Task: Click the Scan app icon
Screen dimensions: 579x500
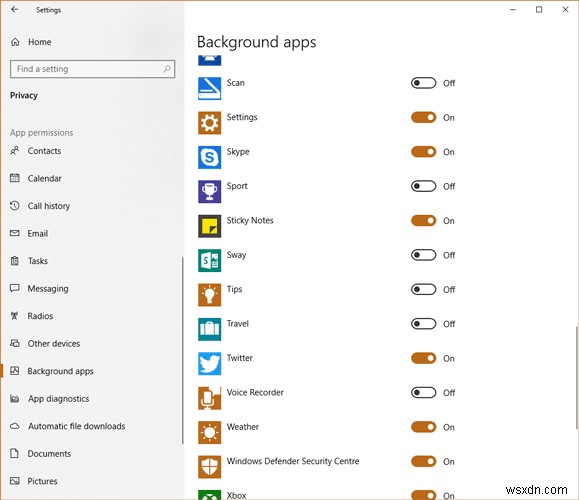Action: (x=209, y=88)
